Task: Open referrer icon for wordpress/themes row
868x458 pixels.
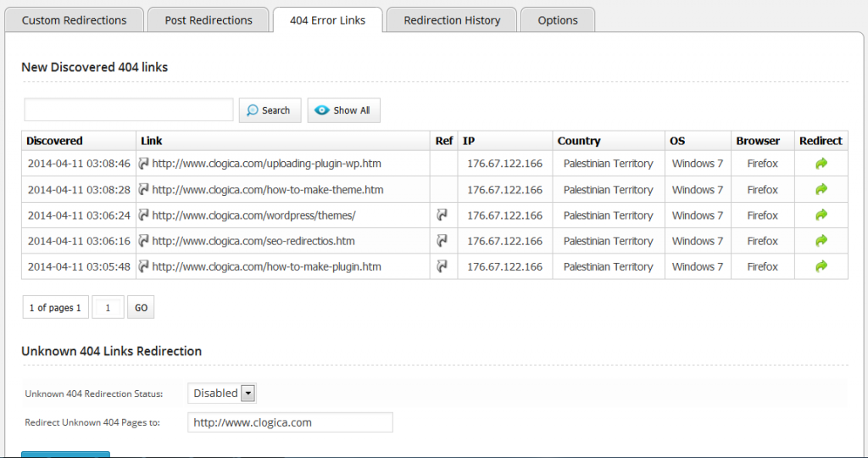Action: pyautogui.click(x=442, y=215)
